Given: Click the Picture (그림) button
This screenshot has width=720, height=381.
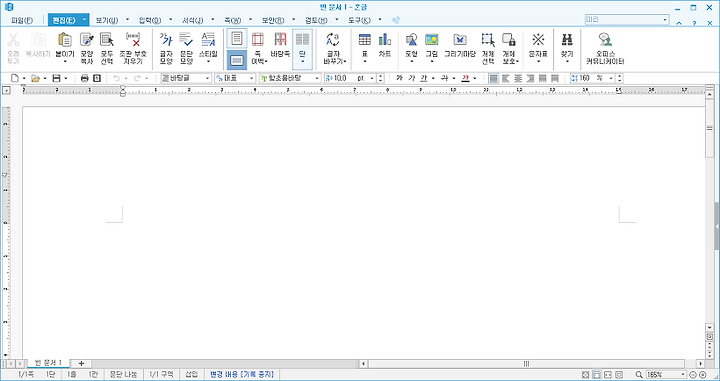Looking at the screenshot, I should [x=432, y=47].
